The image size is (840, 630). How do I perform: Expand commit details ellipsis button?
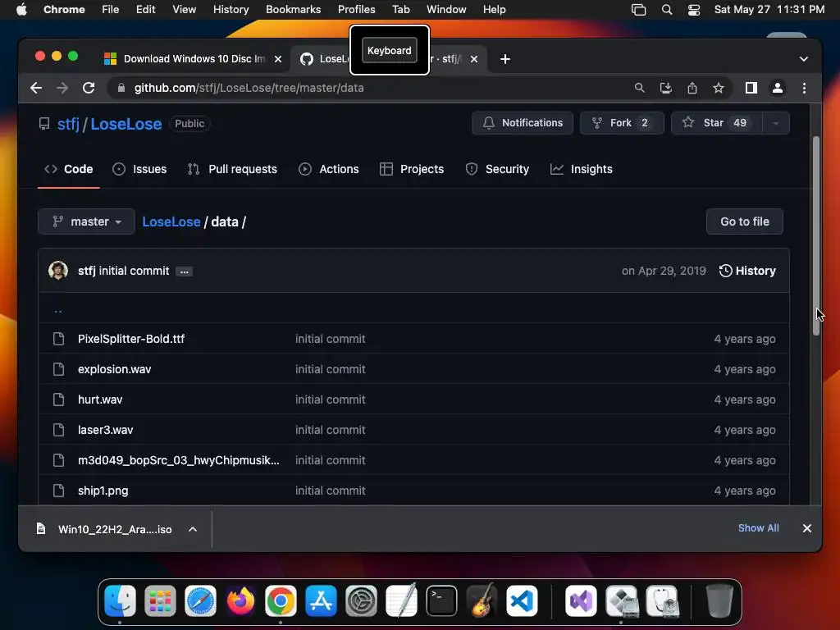(185, 272)
